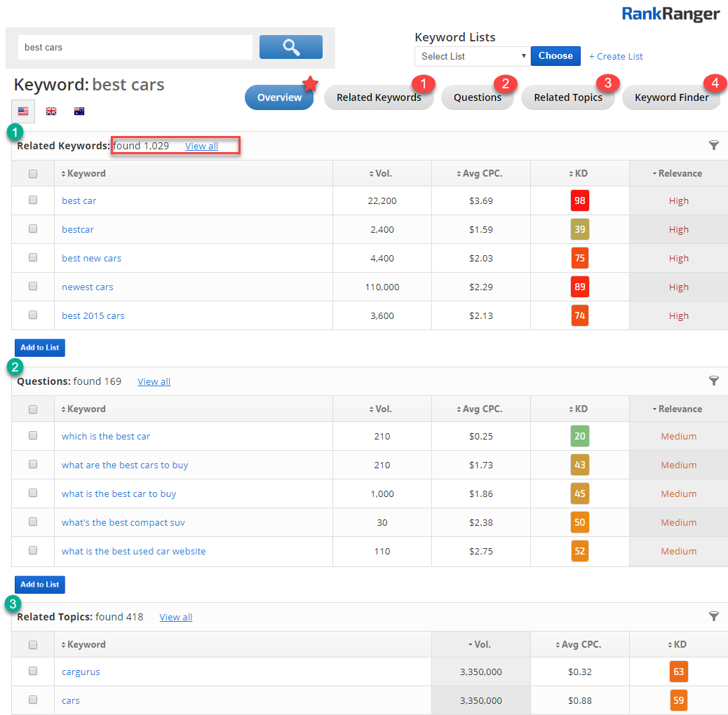The image size is (728, 715).
Task: Click the + Create List link
Action: click(x=616, y=56)
